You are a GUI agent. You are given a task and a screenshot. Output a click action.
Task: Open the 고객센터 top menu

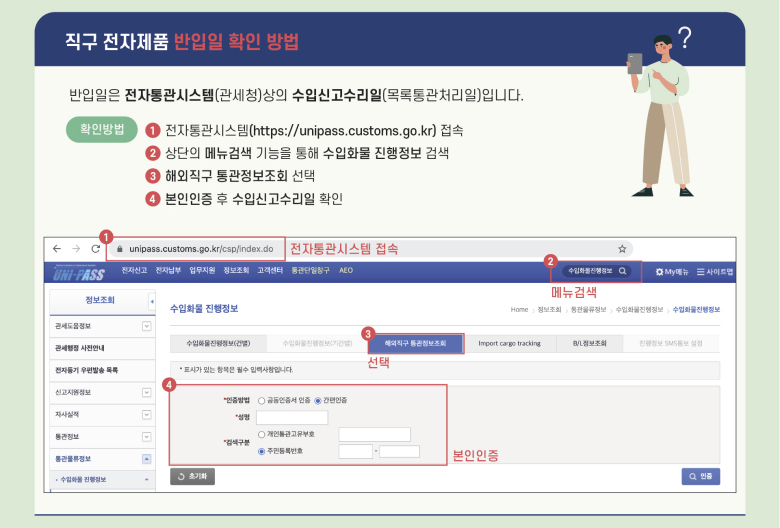(270, 270)
